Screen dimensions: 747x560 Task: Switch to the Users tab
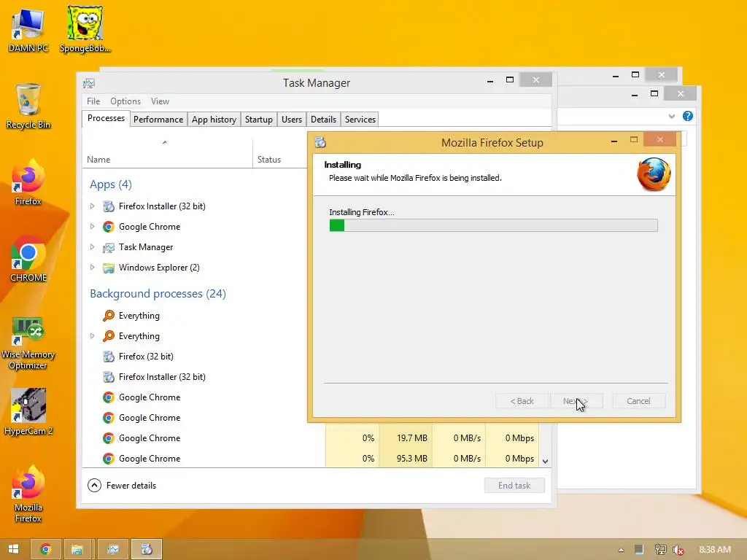click(292, 120)
